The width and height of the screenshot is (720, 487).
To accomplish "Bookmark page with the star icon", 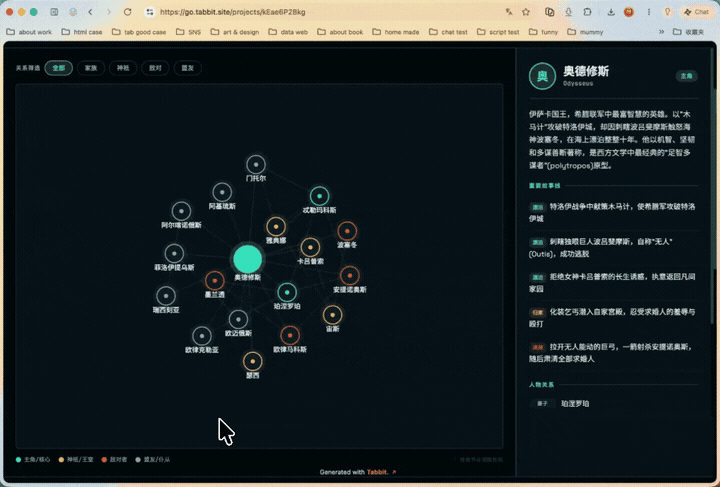I will click(x=526, y=12).
